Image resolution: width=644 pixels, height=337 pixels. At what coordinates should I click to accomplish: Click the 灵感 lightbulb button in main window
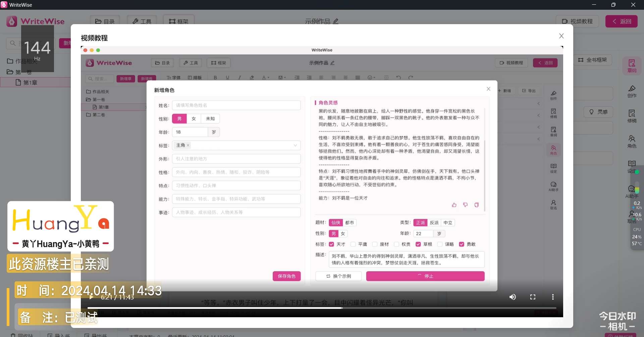pos(598,112)
